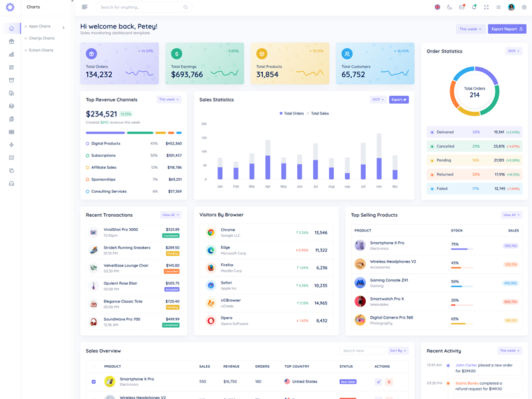
Task: Uncheck the Smartphone X Pro row checkbox
Action: (x=94, y=382)
